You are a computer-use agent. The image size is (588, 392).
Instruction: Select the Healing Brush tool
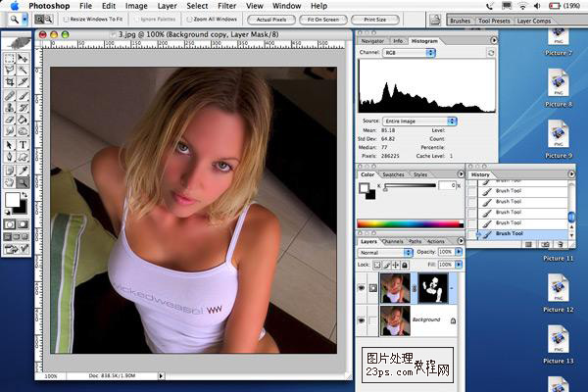coord(10,96)
